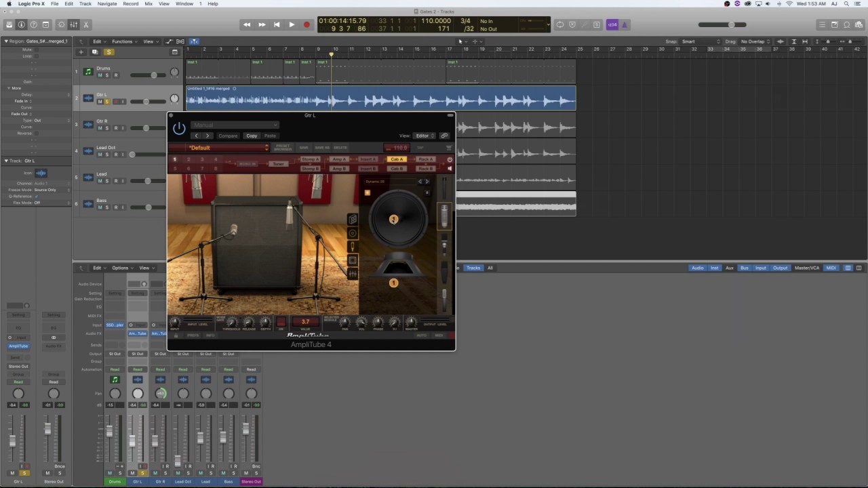Mute the Bass track
868x488 pixels.
pos(100,207)
